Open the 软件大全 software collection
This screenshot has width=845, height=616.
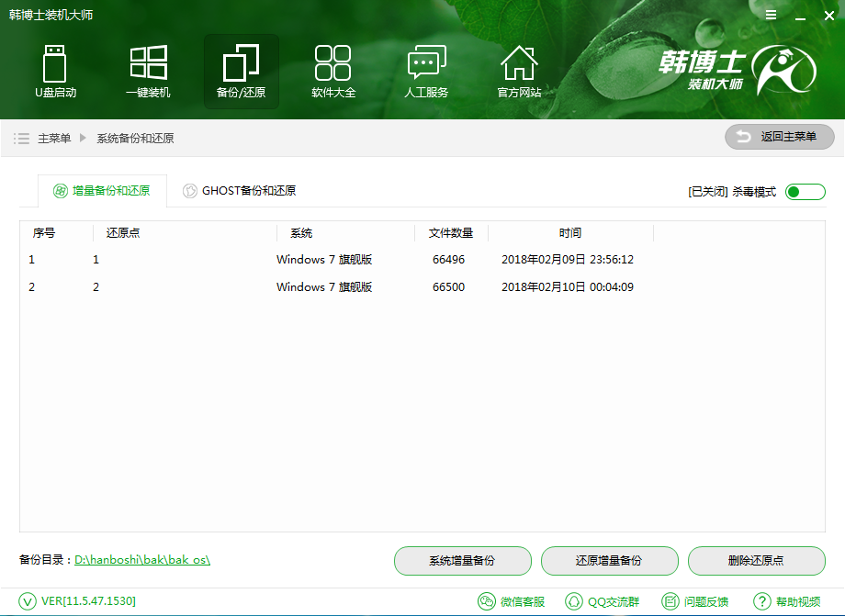pyautogui.click(x=333, y=72)
